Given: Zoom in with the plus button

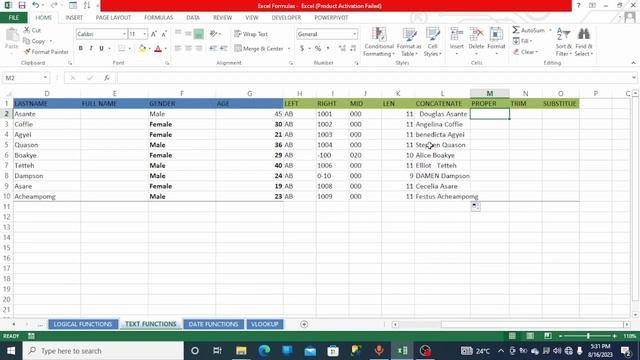Looking at the screenshot, I should 614,336.
